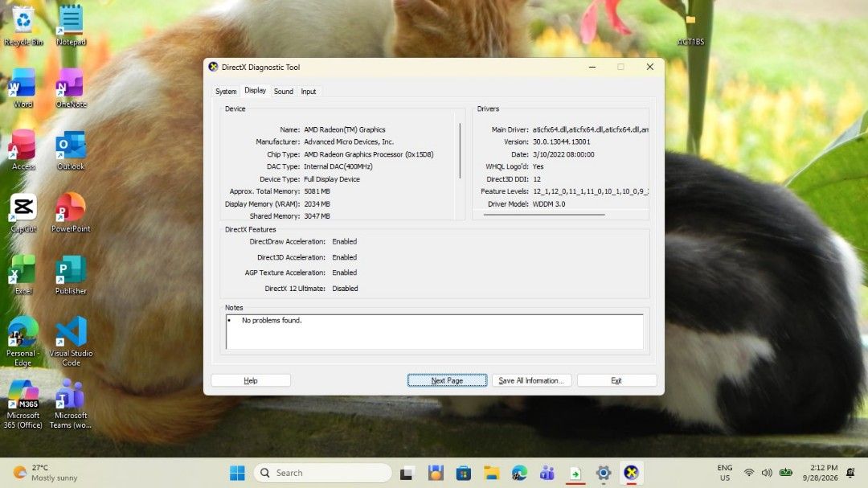Image resolution: width=868 pixels, height=488 pixels.
Task: Open the notification bell in the tray
Action: 850,473
